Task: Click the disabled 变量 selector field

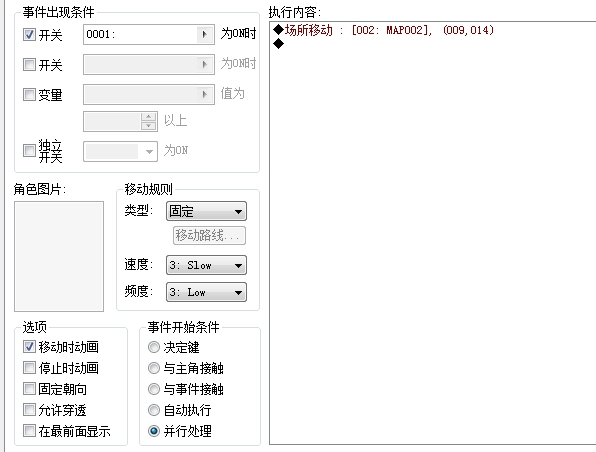Action: 149,94
